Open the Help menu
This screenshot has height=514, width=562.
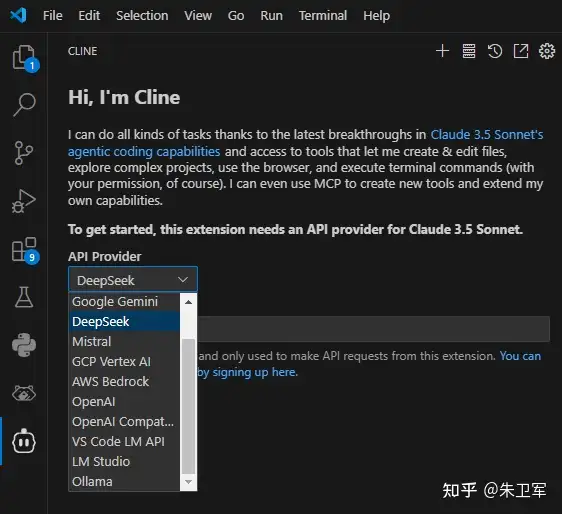click(x=376, y=16)
